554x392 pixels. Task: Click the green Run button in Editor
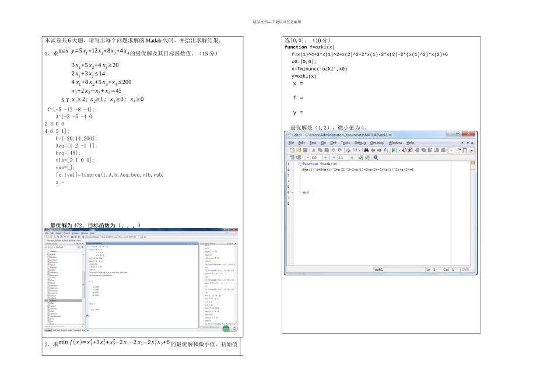[x=394, y=150]
